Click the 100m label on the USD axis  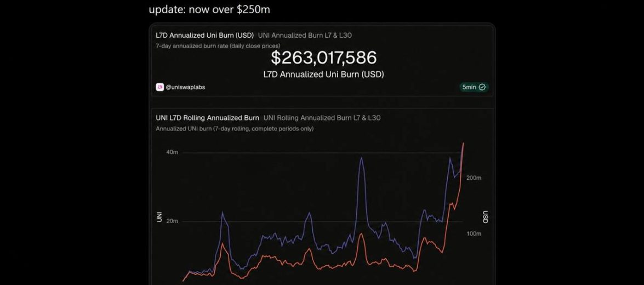tap(474, 233)
